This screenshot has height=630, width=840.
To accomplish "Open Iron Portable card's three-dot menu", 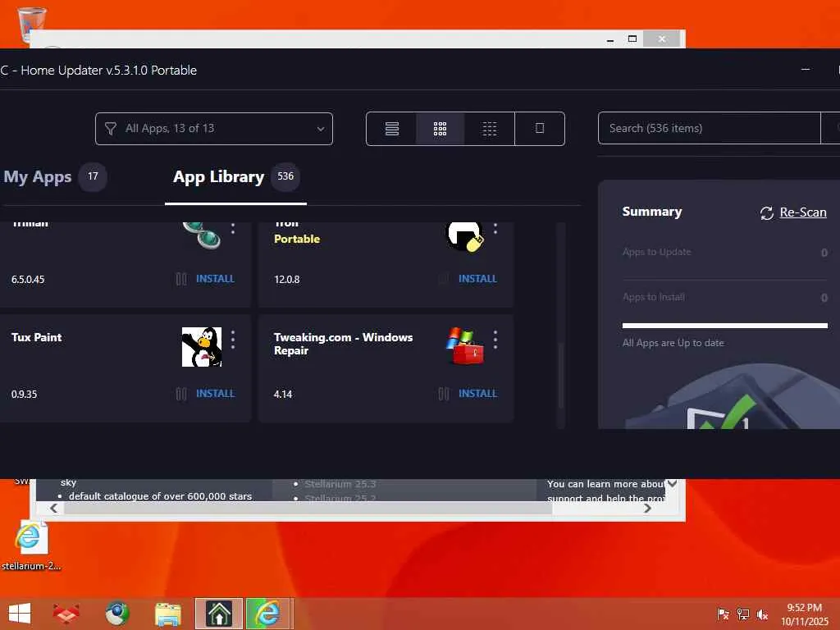I will point(495,228).
